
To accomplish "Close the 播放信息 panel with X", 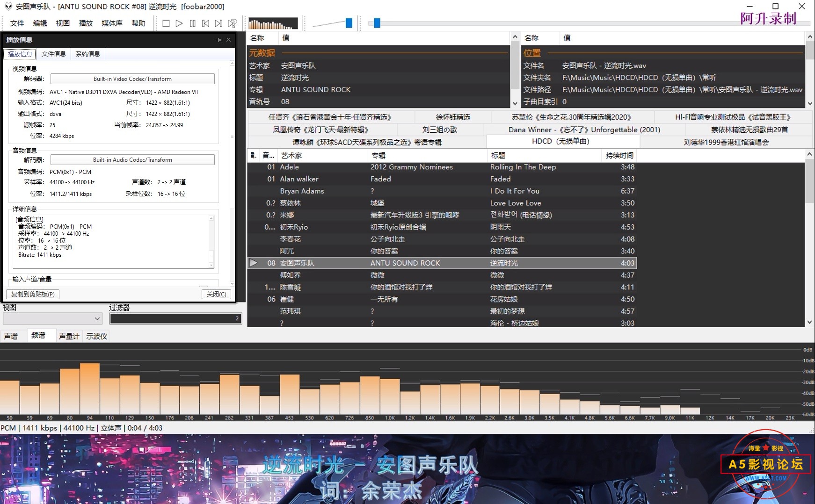I will point(228,40).
